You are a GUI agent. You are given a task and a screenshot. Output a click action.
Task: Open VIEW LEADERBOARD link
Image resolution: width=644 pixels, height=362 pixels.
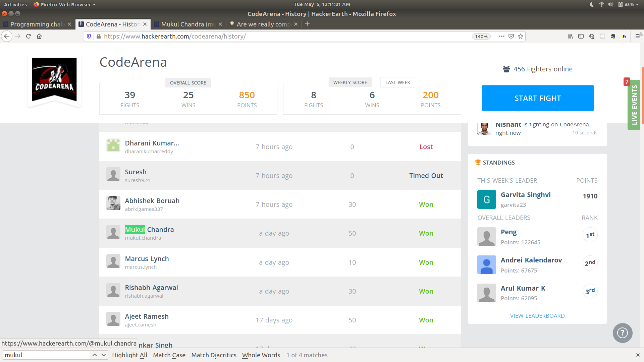point(537,315)
